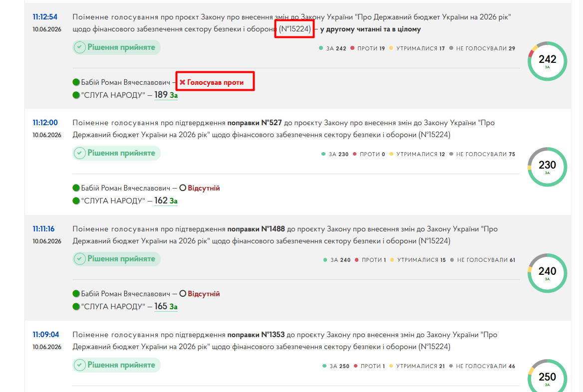Click the 165 За faction result link

[x=166, y=307]
